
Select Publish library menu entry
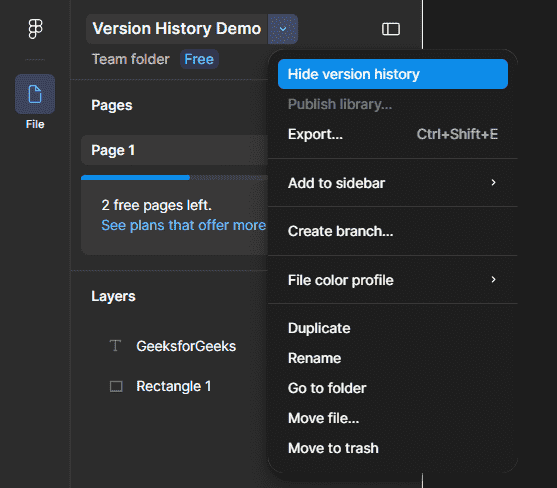(393, 104)
